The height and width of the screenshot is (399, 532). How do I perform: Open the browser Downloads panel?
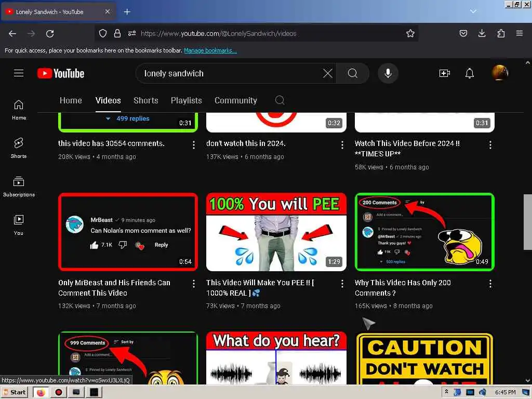(x=482, y=33)
